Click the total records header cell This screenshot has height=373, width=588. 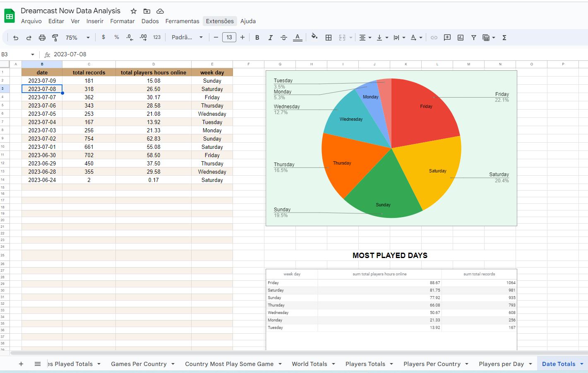(x=89, y=72)
